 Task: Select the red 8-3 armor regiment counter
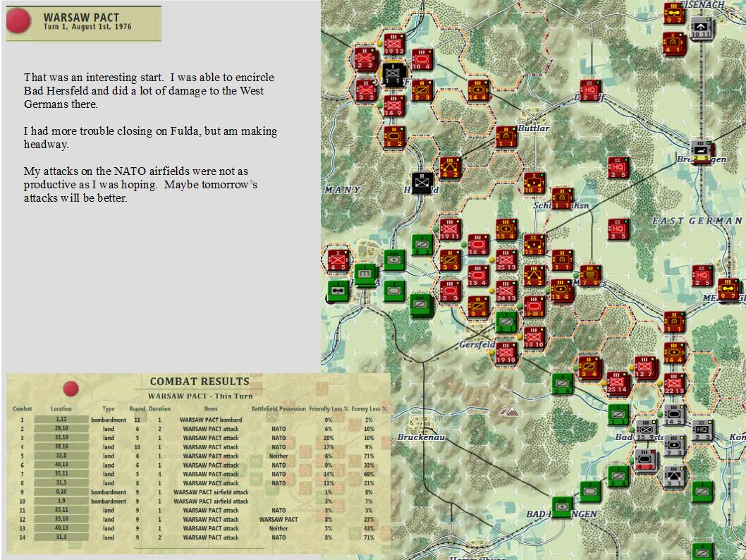point(450,292)
